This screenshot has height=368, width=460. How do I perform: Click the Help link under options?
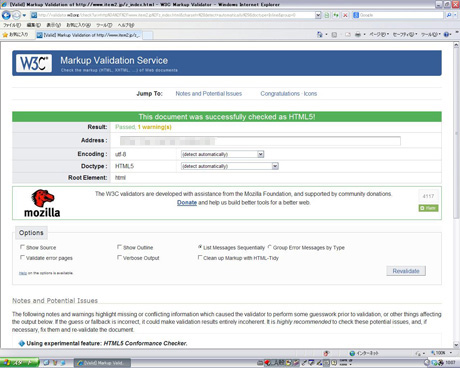[x=23, y=273]
